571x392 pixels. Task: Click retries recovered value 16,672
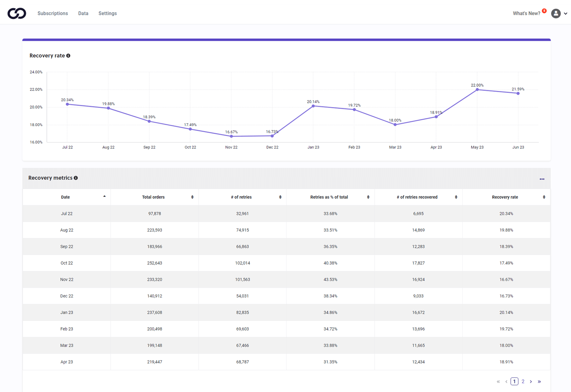(x=418, y=312)
